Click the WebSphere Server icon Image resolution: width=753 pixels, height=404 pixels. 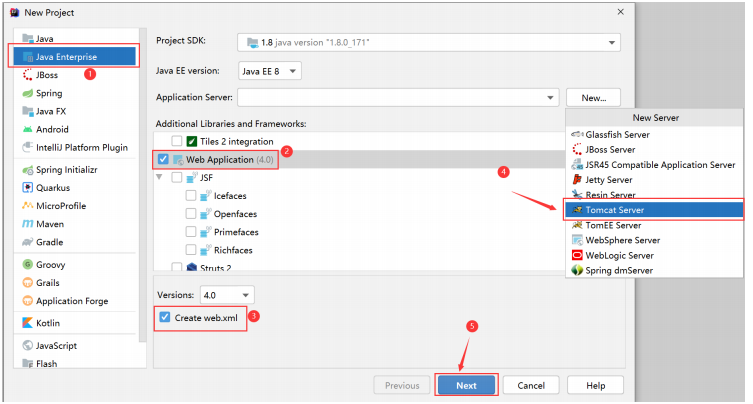click(577, 240)
